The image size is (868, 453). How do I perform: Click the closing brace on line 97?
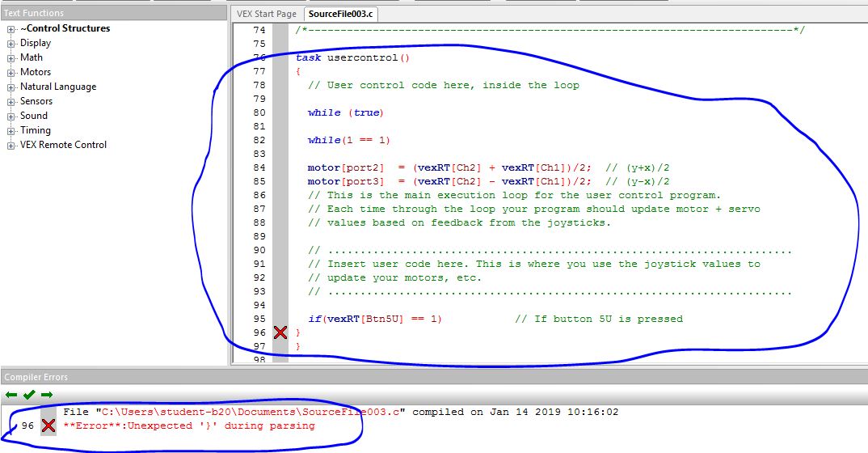tap(298, 346)
